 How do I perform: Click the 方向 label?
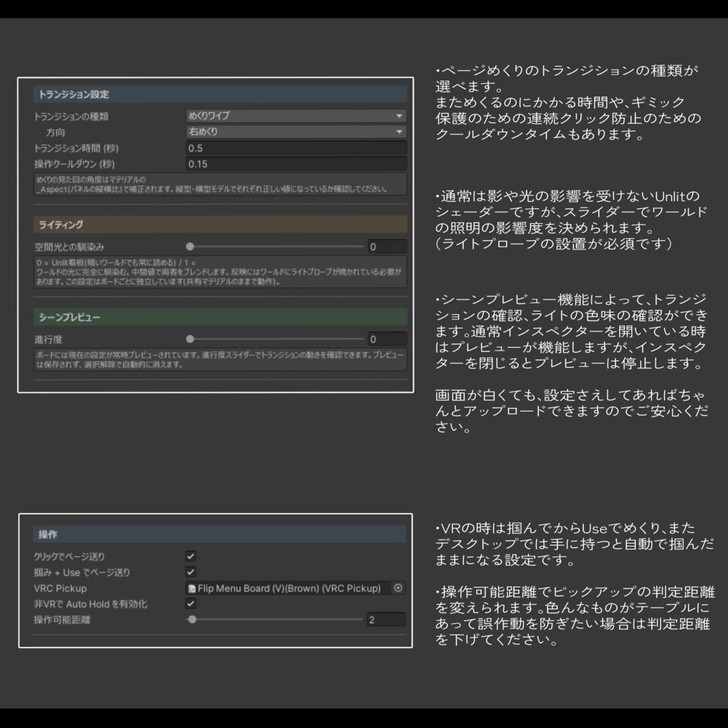[x=55, y=132]
